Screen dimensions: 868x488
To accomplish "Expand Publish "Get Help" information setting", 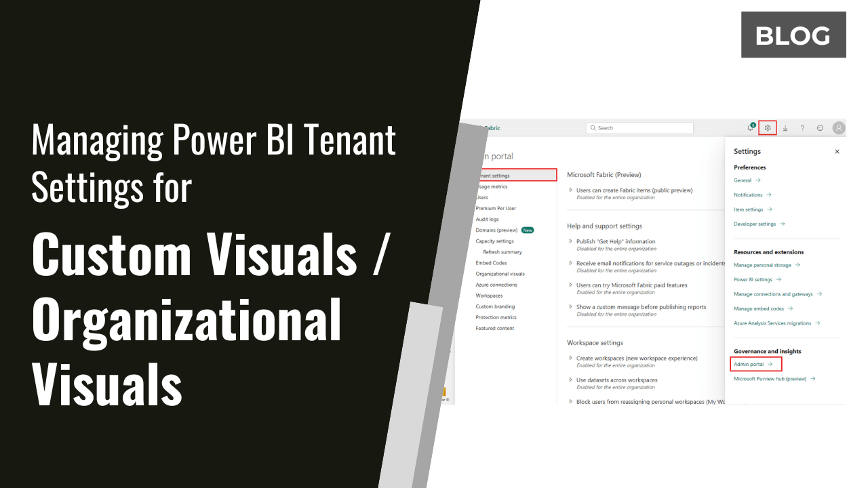I will [571, 241].
